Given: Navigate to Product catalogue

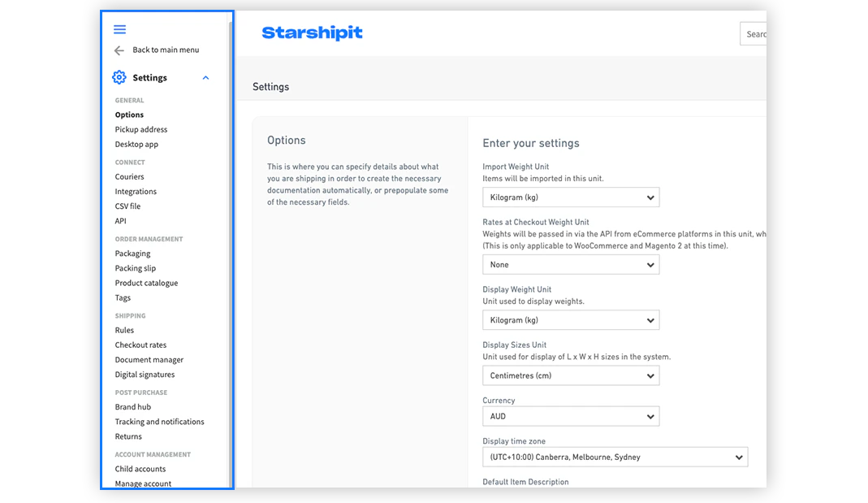Looking at the screenshot, I should click(146, 283).
